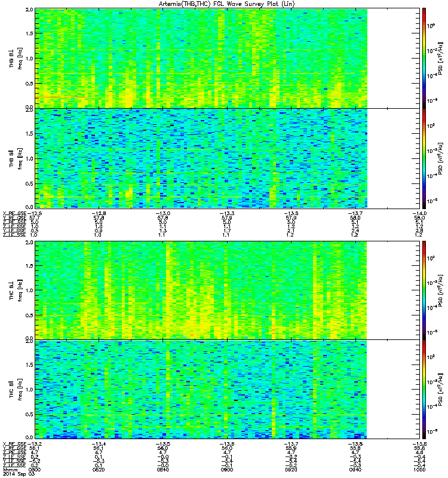This screenshot has width=448, height=478.
Task: Click the PSD units label beside bottom color bar
Action: [x=440, y=390]
